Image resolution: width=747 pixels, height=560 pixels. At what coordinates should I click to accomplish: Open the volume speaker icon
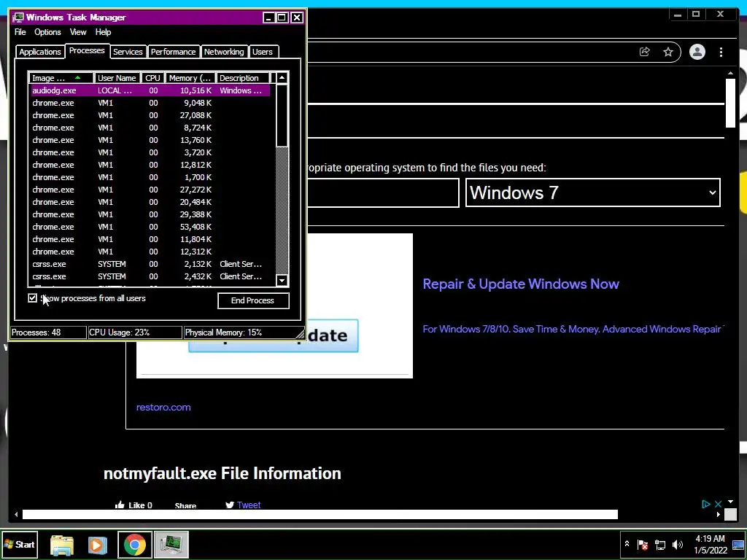(677, 544)
